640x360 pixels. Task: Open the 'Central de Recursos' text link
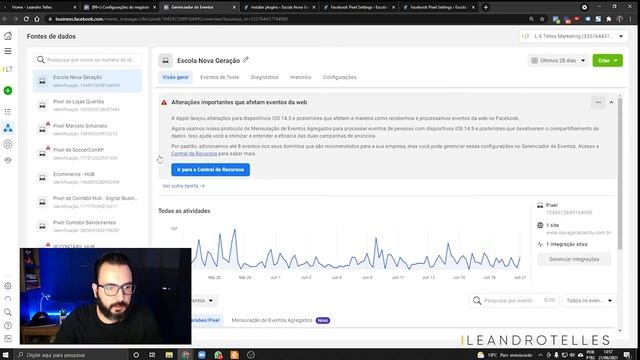point(194,153)
